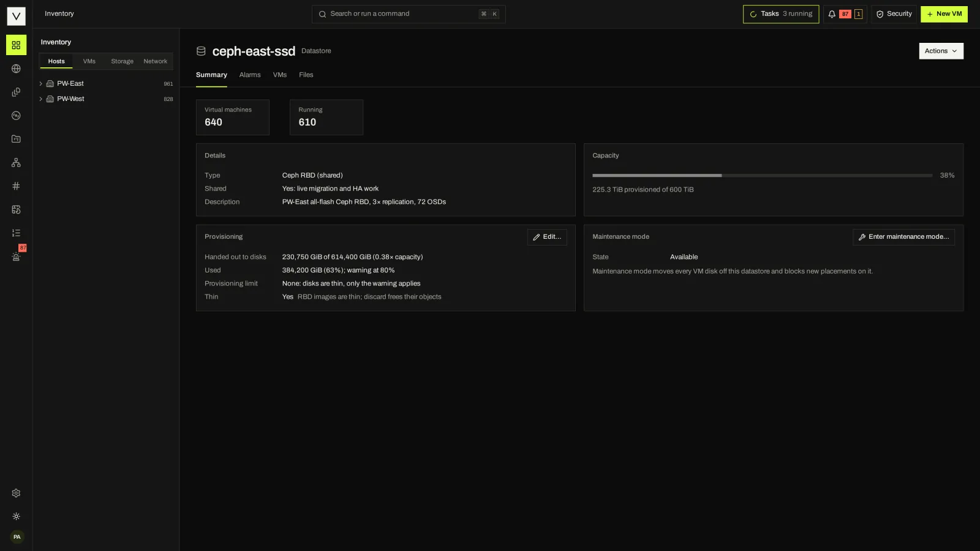980x551 pixels.
Task: Click the datastore icon beside ceph-east-ssd
Action: coord(201,51)
